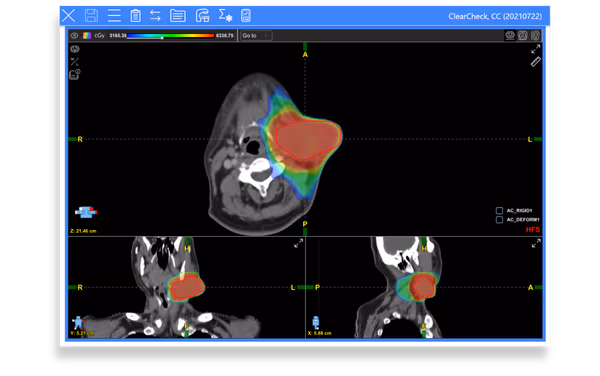Click the red HFS orientation label
Screen dimensions: 600x376
533,230
